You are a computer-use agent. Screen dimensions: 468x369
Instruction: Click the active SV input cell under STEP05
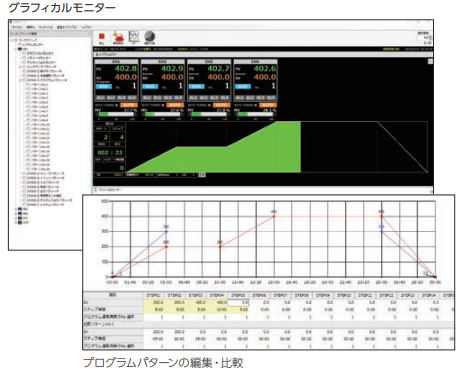238,302
